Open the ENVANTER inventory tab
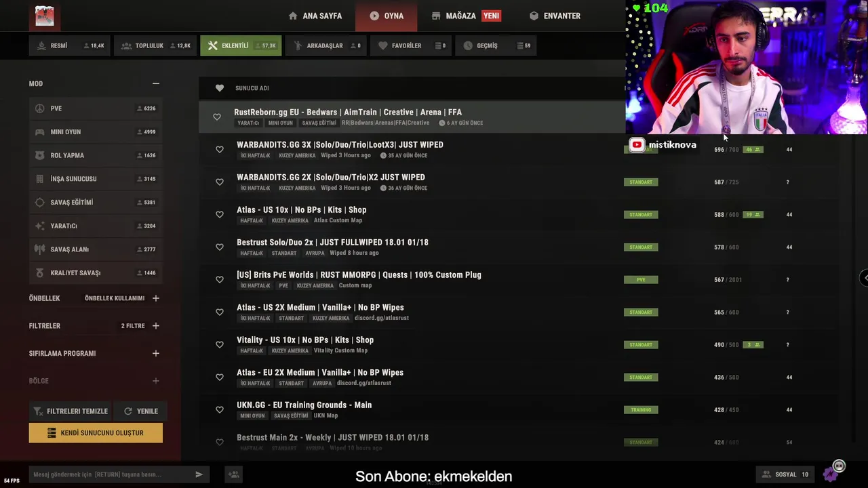The image size is (868, 488). [555, 16]
